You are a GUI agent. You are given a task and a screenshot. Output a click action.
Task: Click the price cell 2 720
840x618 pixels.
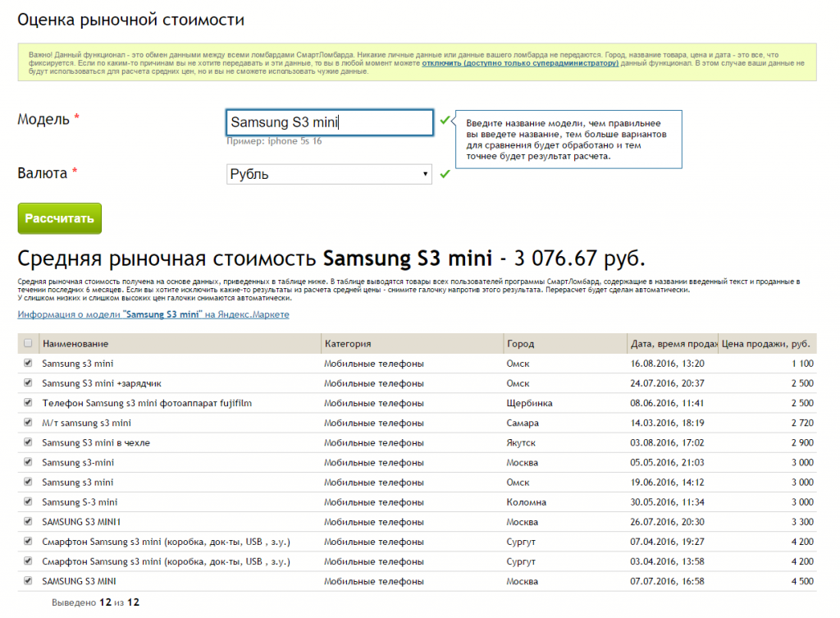click(x=802, y=423)
